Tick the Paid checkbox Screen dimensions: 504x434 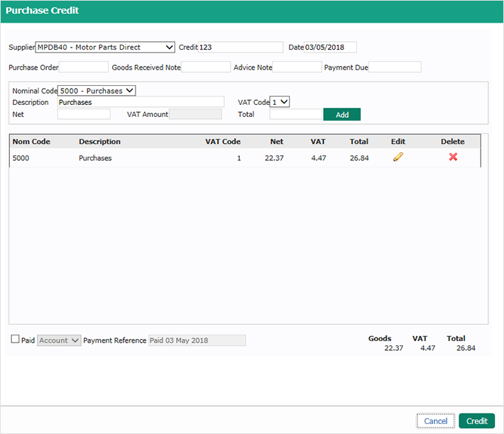click(x=15, y=340)
